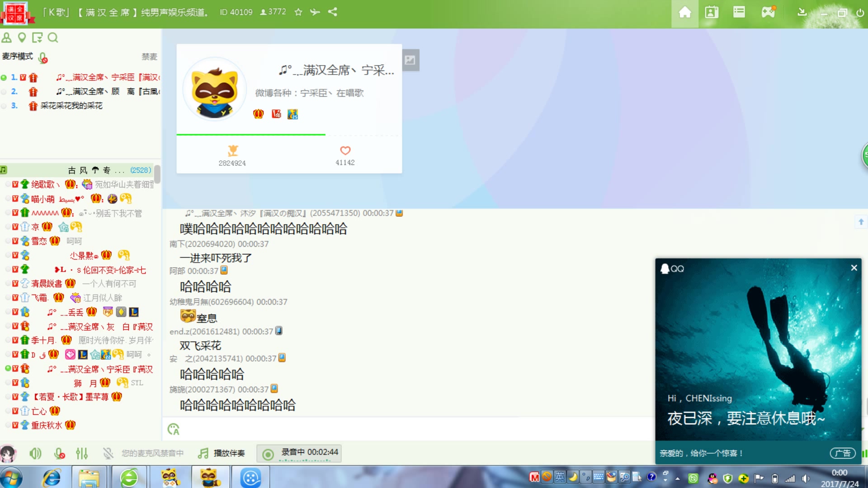Click the image icon beside profile card

(410, 60)
